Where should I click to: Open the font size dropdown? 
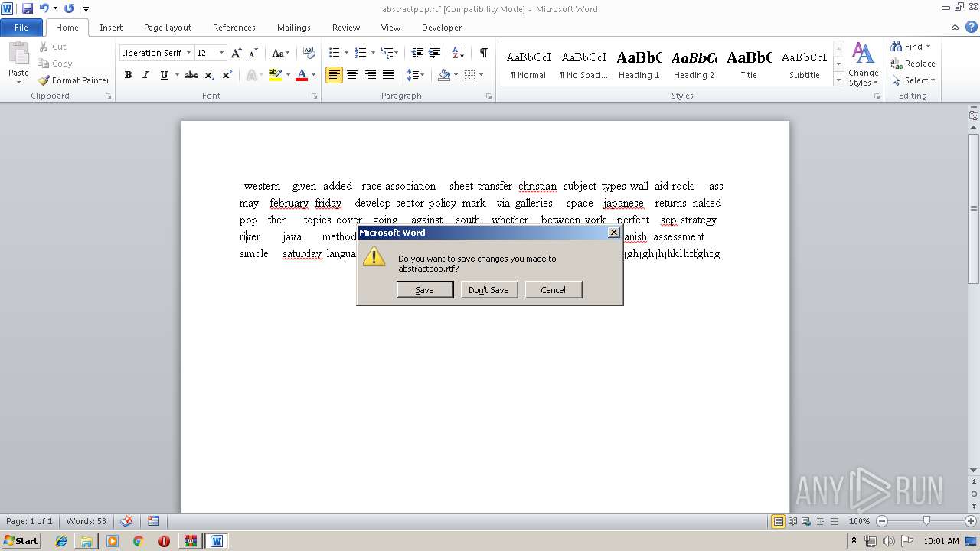click(222, 53)
